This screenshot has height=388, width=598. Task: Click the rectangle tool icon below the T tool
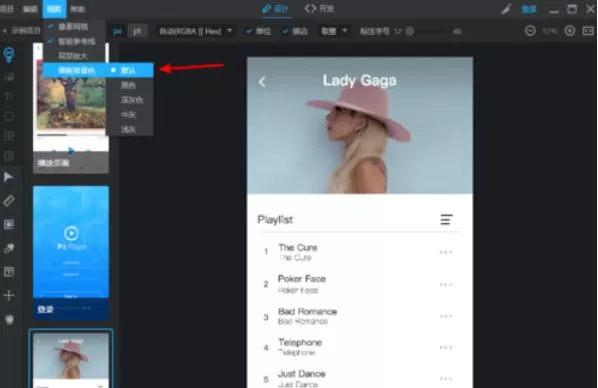9,116
